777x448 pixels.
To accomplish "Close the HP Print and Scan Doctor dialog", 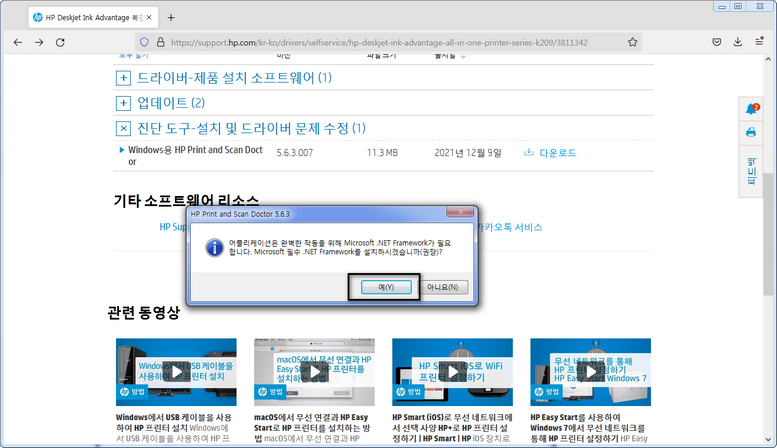I will pyautogui.click(x=460, y=212).
